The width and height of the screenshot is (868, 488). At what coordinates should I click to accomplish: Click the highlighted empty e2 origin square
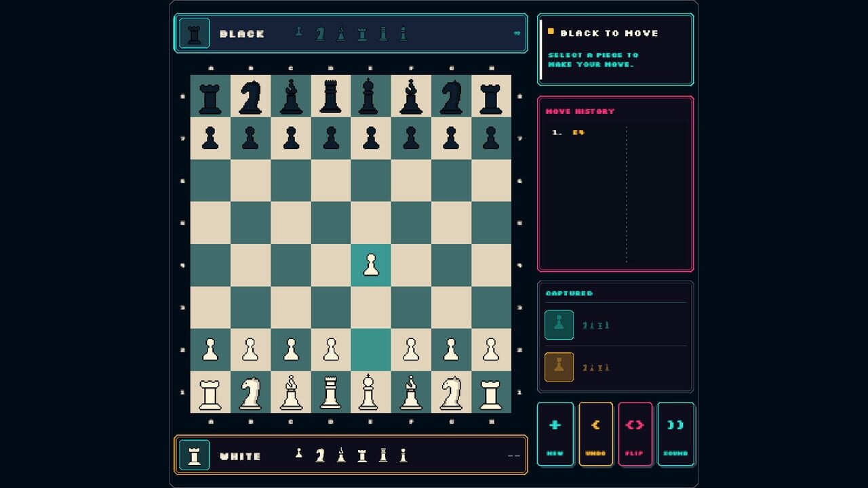pos(371,350)
